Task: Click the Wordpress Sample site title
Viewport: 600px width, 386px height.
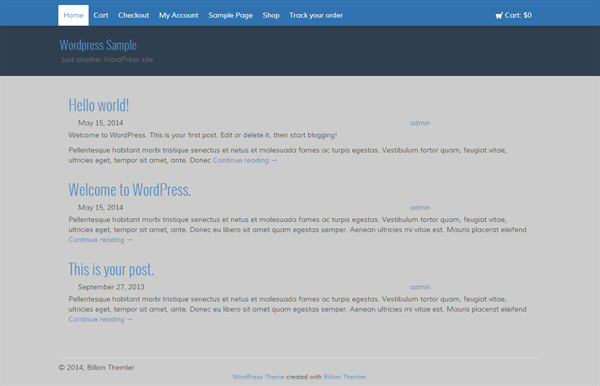Action: point(98,45)
